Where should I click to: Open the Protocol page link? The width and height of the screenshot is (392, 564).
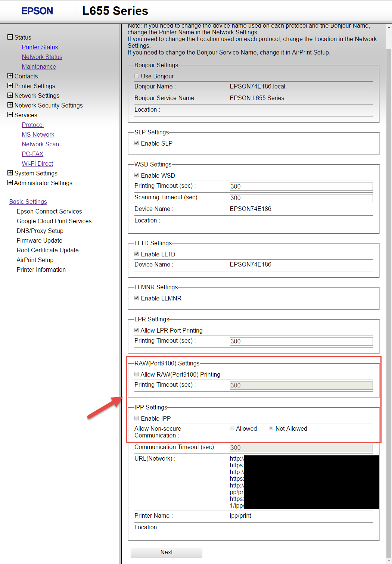(33, 125)
